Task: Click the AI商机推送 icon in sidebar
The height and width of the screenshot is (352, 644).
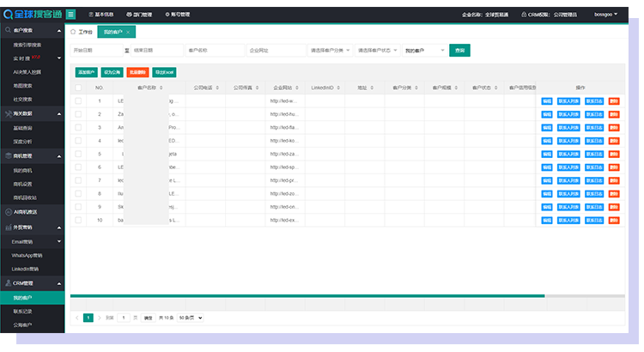Action: [x=8, y=211]
